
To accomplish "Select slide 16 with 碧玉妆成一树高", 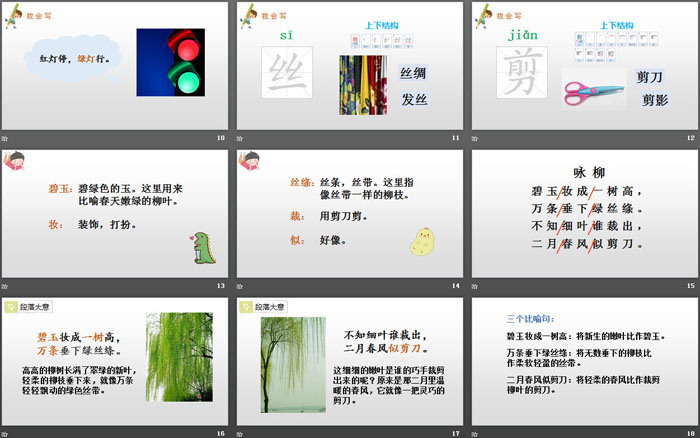I will [115, 362].
